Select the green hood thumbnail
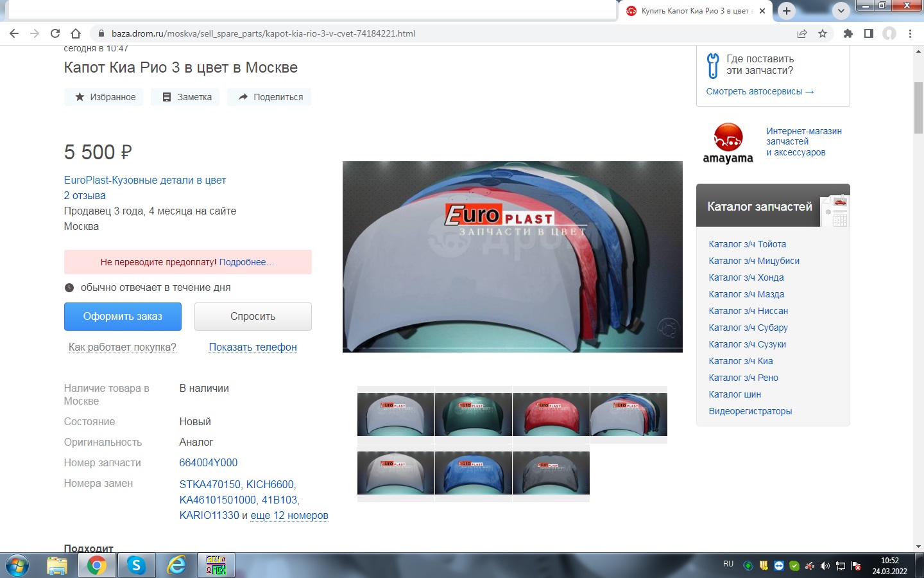924x578 pixels. 473,414
